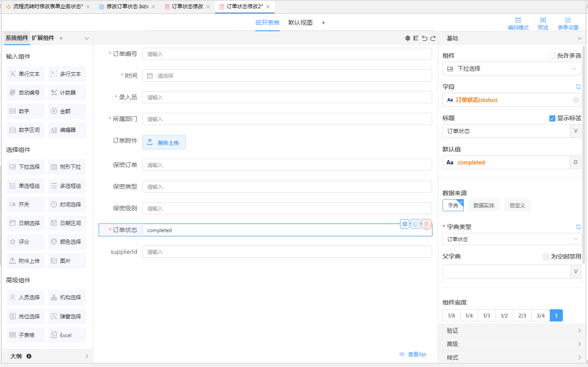Toggle the 为空时禁用 checkbox
Viewport: 588px width, 367px height.
tap(546, 256)
